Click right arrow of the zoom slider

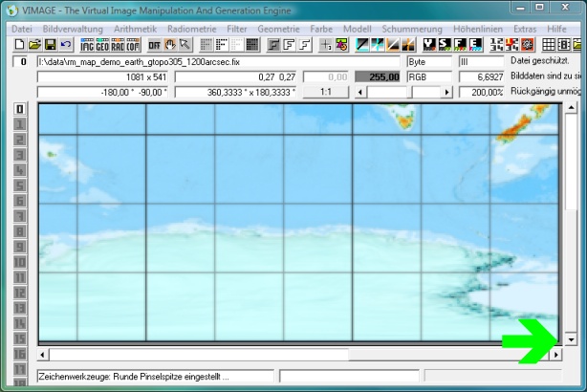[x=446, y=92]
